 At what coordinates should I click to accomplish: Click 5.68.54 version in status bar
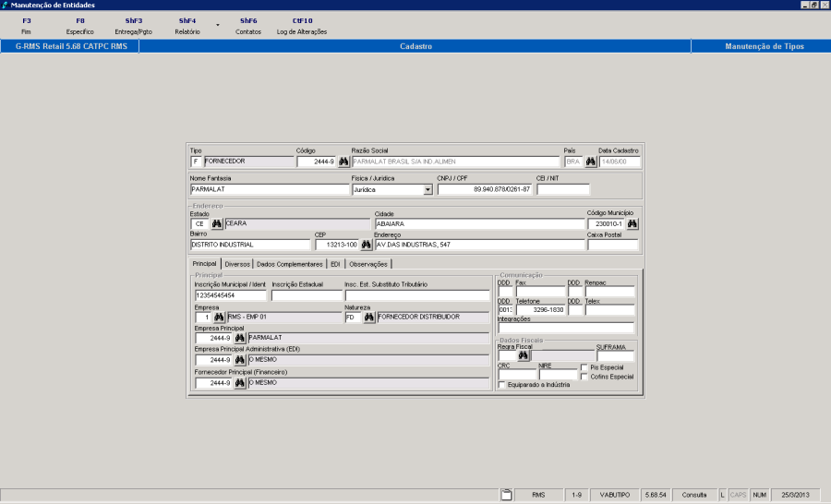[x=656, y=495]
